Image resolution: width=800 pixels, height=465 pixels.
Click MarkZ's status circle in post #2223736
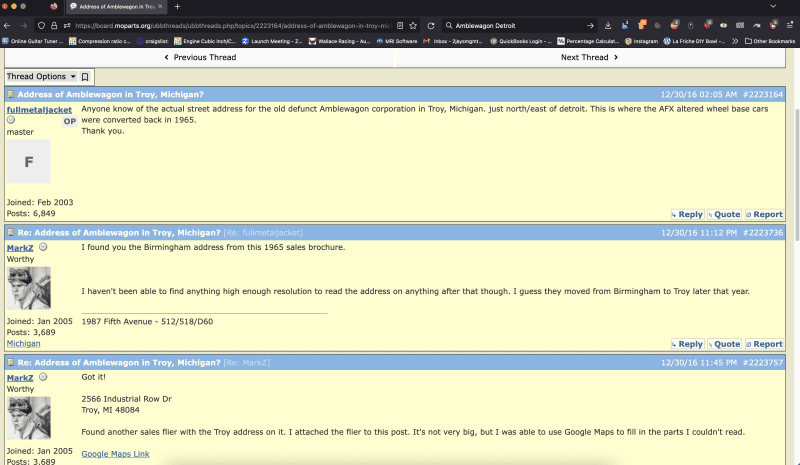(x=43, y=247)
